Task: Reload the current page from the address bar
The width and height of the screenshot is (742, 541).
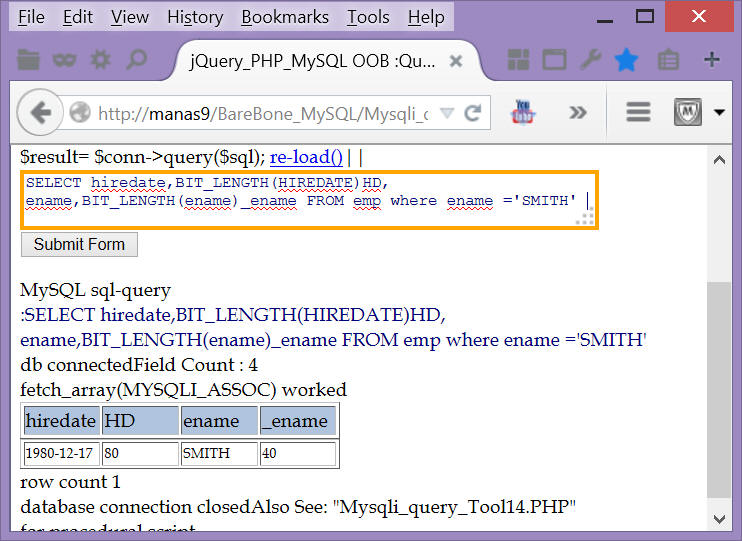Action: [474, 113]
